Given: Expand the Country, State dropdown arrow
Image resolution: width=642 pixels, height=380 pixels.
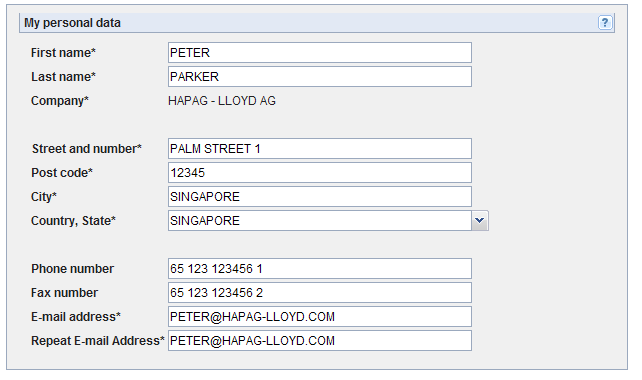Looking at the screenshot, I should [479, 221].
